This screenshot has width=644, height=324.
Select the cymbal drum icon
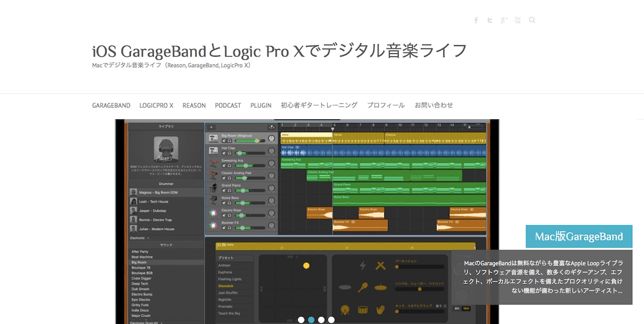(x=380, y=287)
